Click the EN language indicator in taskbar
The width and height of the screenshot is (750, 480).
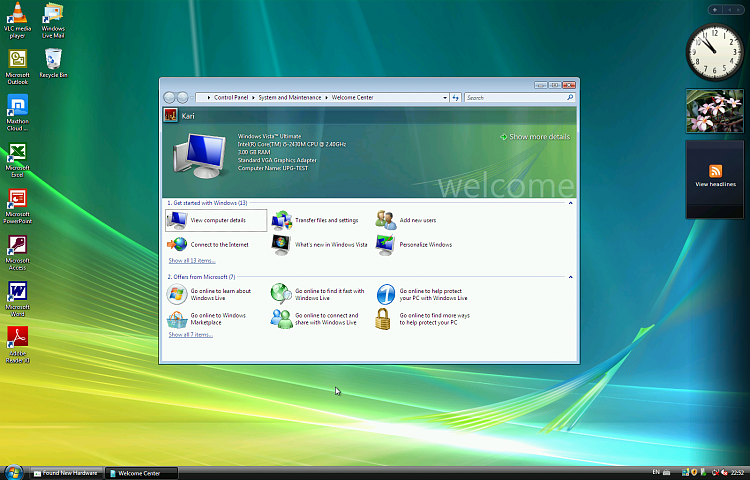click(x=656, y=472)
